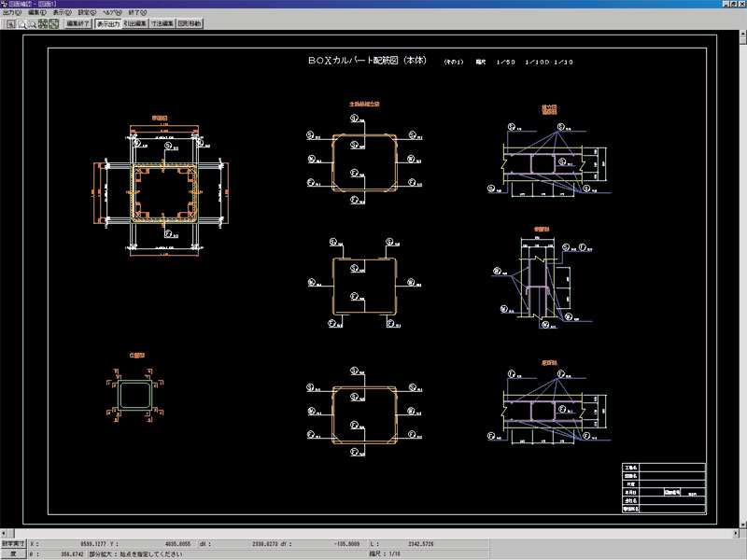The image size is (747, 560).
Task: Open the 出力 menu
Action: [12, 13]
